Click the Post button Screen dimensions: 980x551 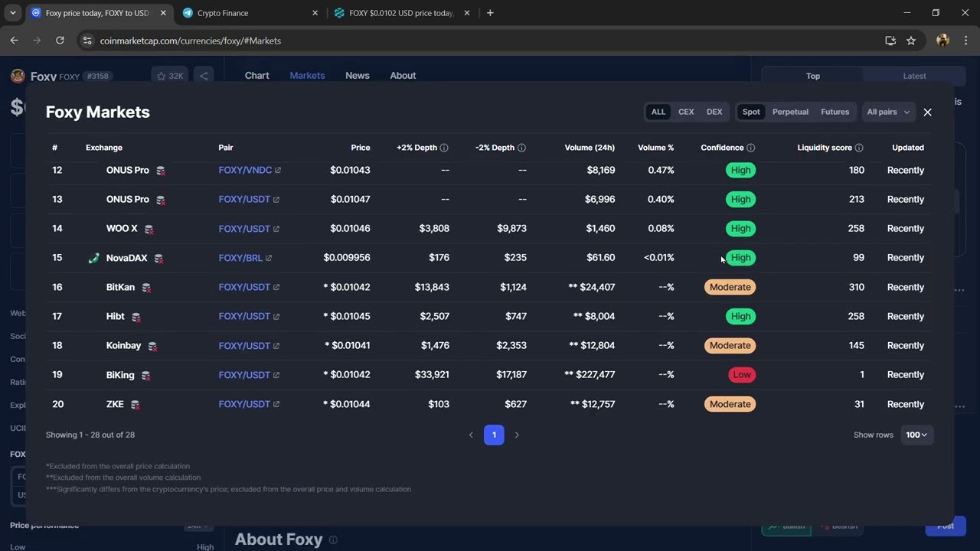pyautogui.click(x=946, y=526)
